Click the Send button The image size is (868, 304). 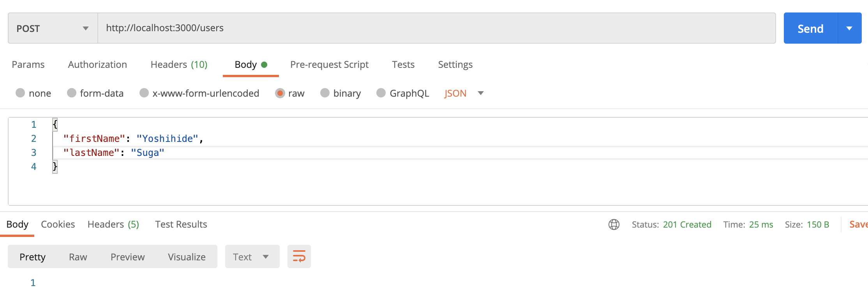810,28
